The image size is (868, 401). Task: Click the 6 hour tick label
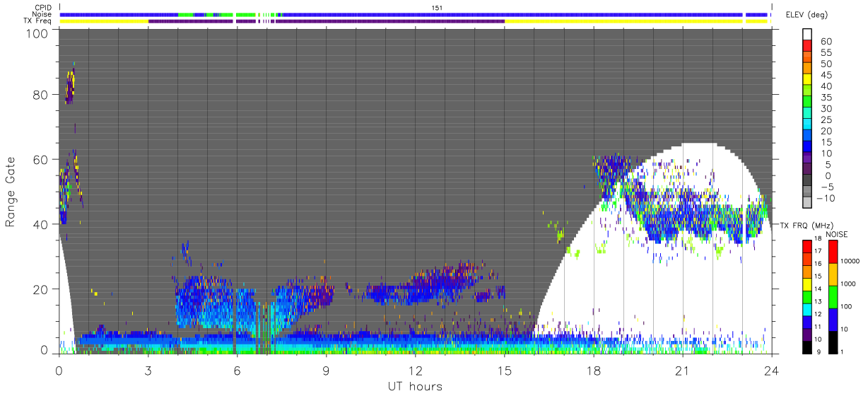[237, 370]
